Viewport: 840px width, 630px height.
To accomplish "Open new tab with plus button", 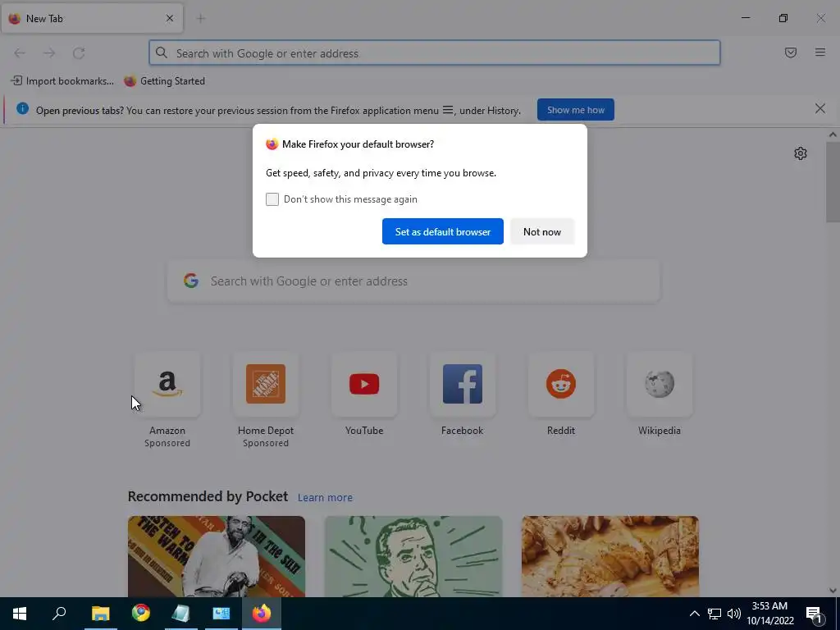I will 201,19.
